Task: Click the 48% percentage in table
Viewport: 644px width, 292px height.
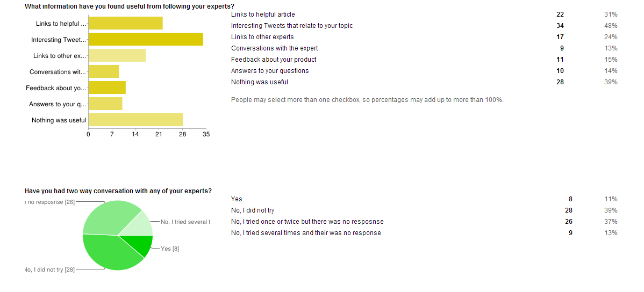Action: pos(611,25)
